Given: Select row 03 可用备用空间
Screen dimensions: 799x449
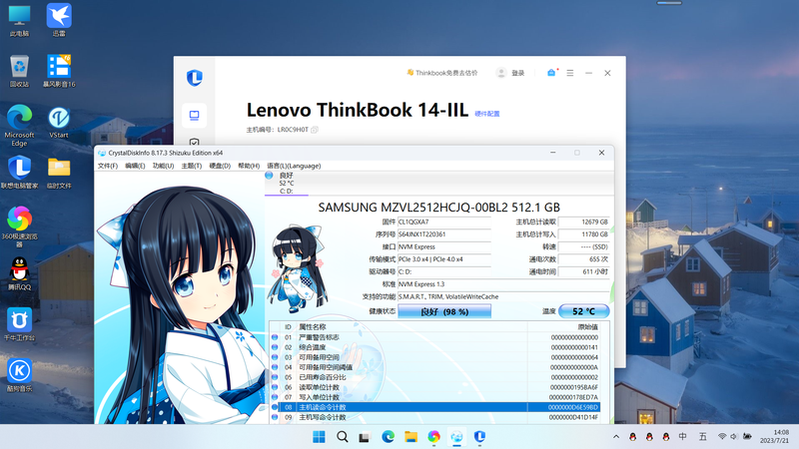Looking at the screenshot, I should click(435, 357).
